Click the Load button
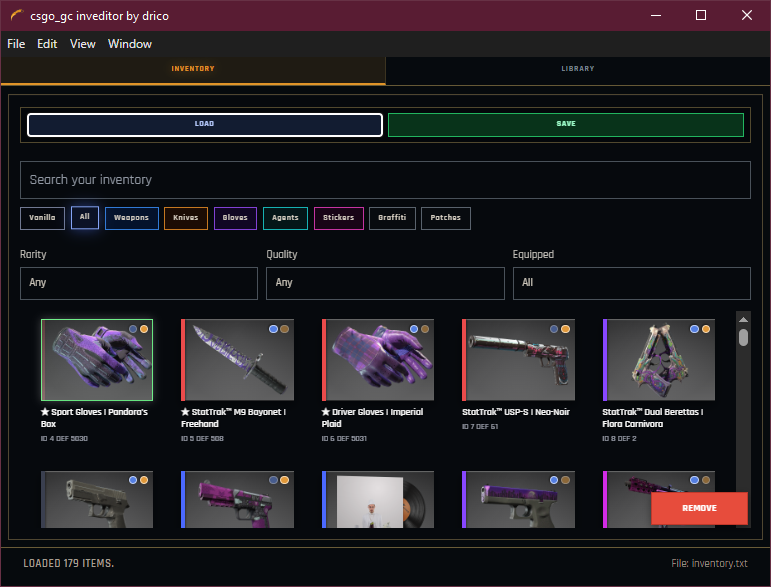 coord(205,124)
